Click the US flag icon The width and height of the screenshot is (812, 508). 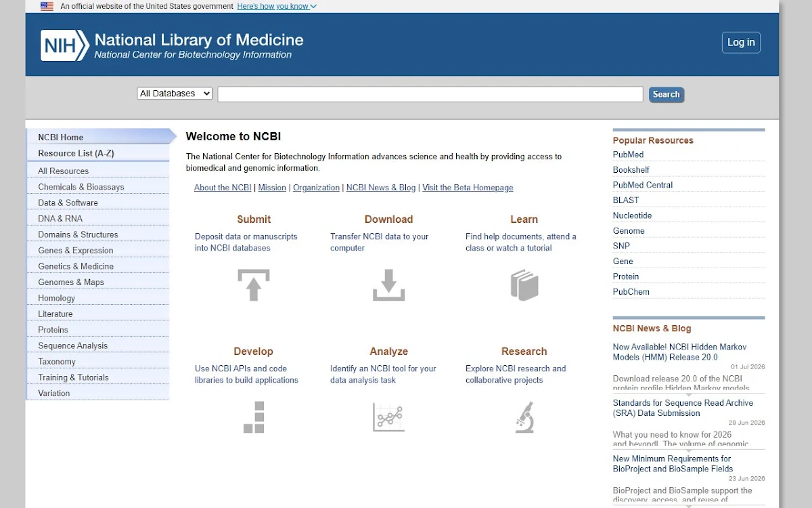coord(47,6)
